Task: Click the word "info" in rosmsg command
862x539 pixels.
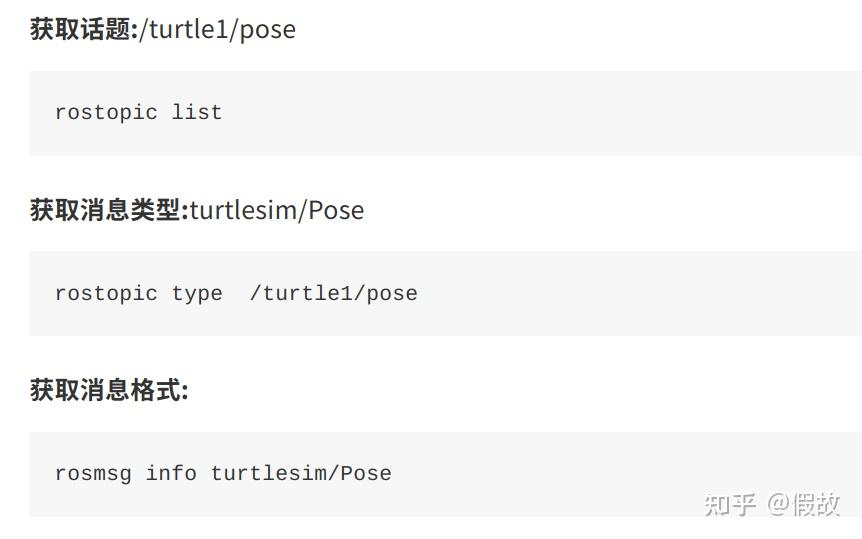Action: [x=171, y=473]
